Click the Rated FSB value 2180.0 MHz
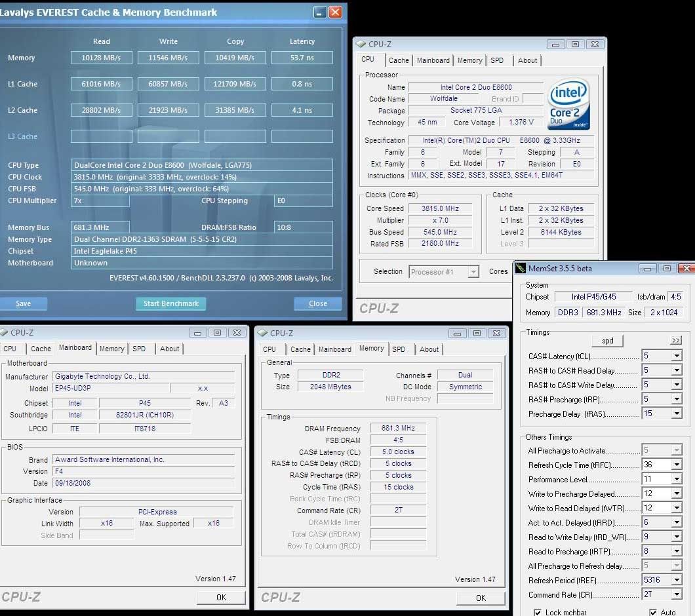The image size is (695, 616). click(x=440, y=243)
